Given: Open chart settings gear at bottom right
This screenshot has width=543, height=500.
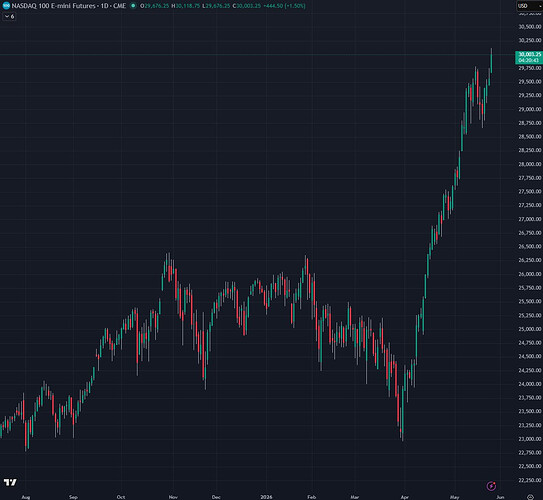Looking at the screenshot, I should click(x=530, y=497).
